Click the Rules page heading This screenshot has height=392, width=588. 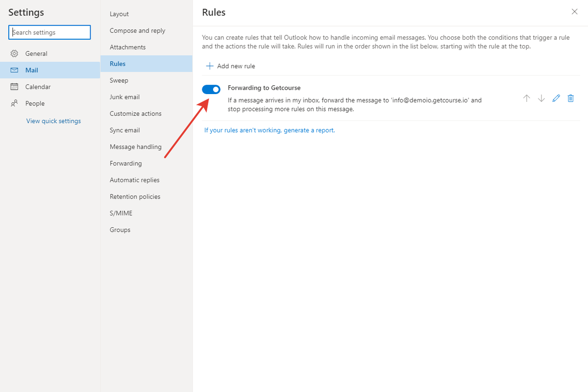pyautogui.click(x=214, y=12)
